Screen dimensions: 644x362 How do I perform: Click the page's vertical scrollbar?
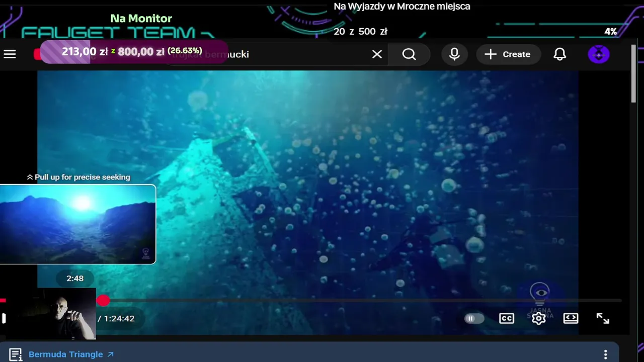tap(634, 74)
